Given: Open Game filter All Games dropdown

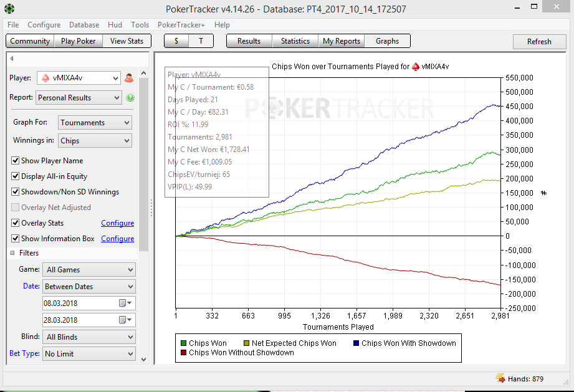Looking at the screenshot, I should click(89, 270).
